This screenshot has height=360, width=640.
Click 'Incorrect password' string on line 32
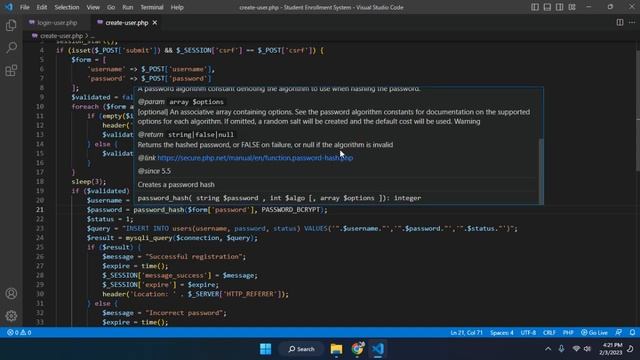184,313
